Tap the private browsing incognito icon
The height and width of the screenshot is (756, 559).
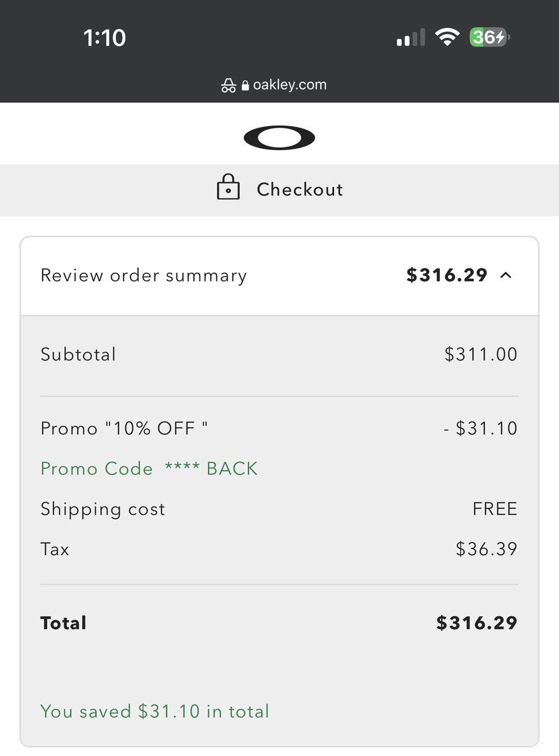(x=228, y=86)
